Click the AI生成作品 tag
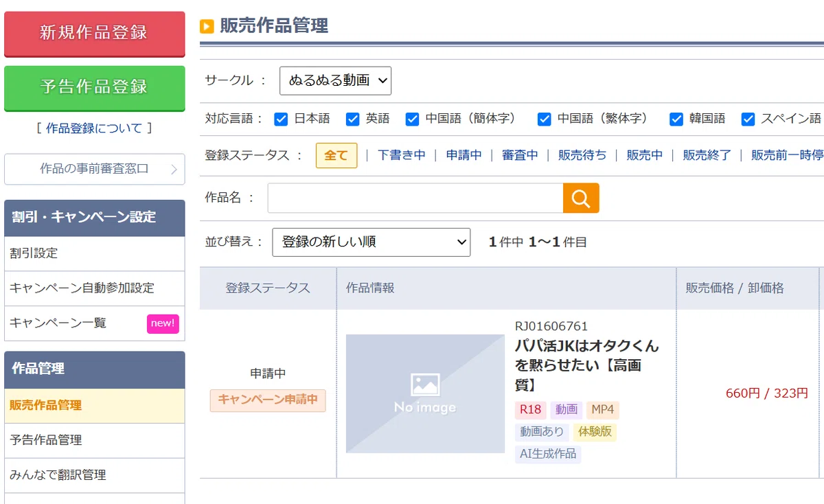 pyautogui.click(x=548, y=454)
